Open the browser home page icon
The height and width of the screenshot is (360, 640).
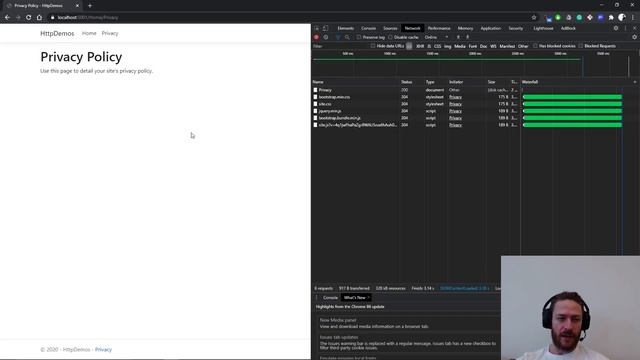click(x=39, y=18)
